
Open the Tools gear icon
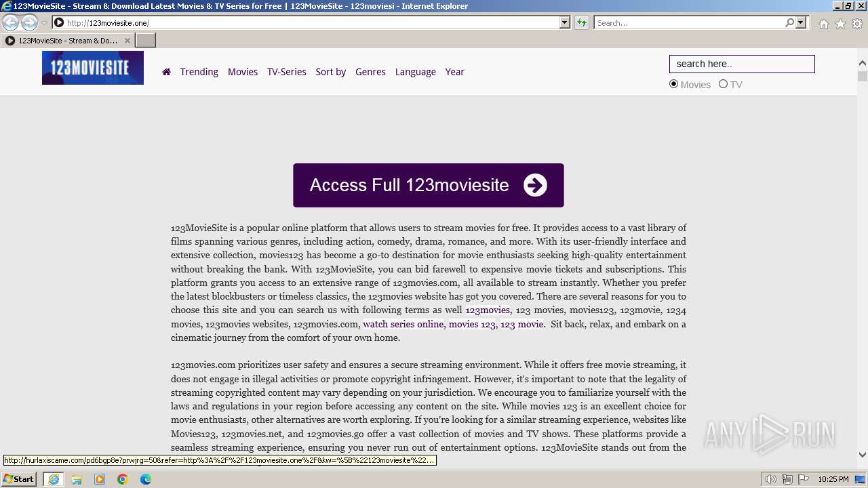pos(857,24)
